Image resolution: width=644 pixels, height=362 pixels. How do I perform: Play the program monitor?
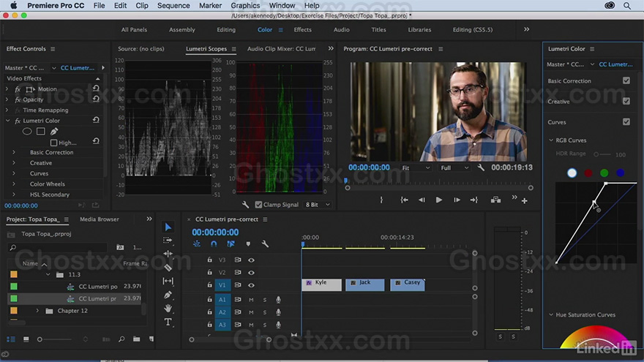click(x=438, y=200)
